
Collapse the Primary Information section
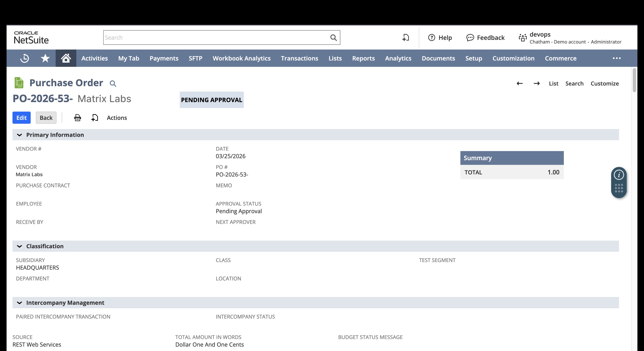[19, 135]
